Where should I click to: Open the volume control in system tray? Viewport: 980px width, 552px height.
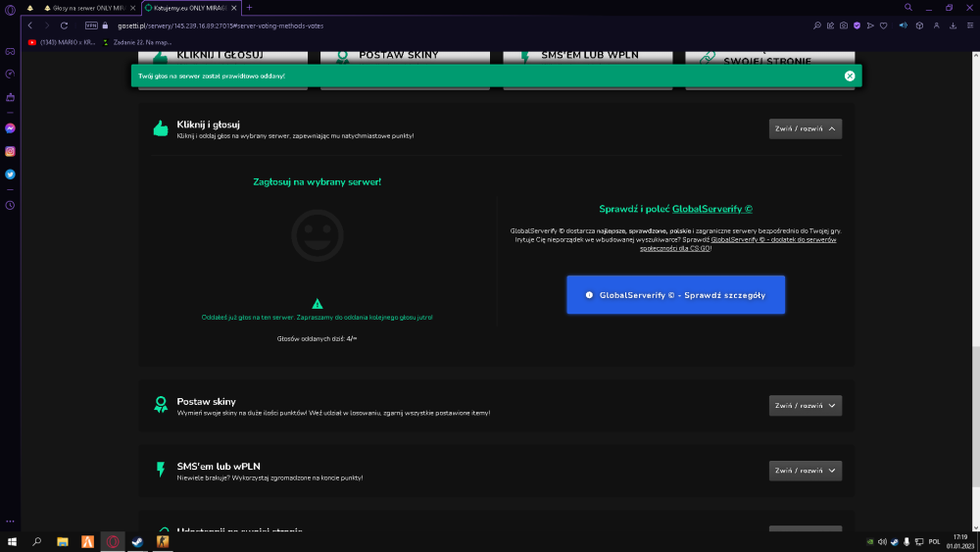click(x=882, y=542)
